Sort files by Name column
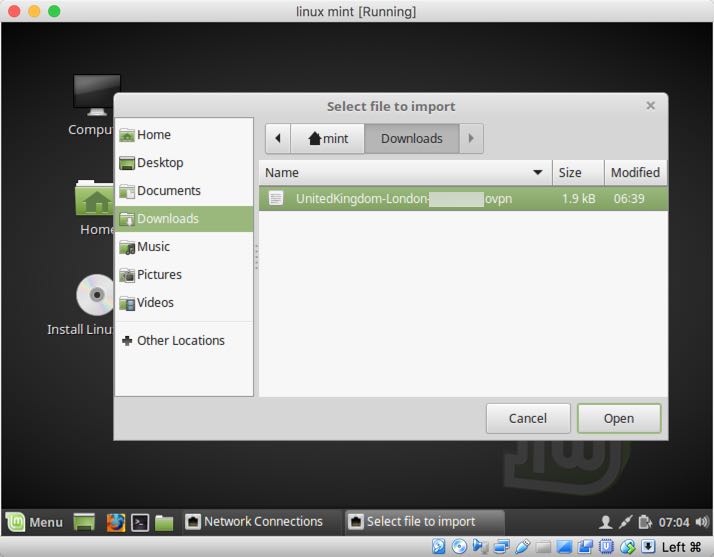 405,173
